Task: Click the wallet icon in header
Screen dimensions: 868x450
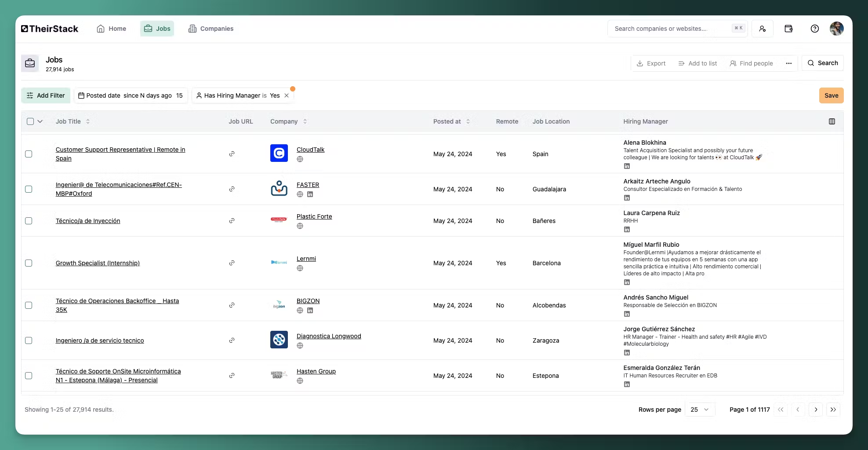Action: pos(788,29)
